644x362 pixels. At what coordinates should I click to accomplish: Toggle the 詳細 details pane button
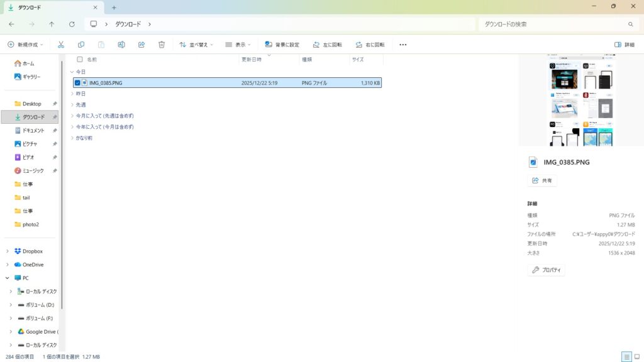[x=625, y=45]
